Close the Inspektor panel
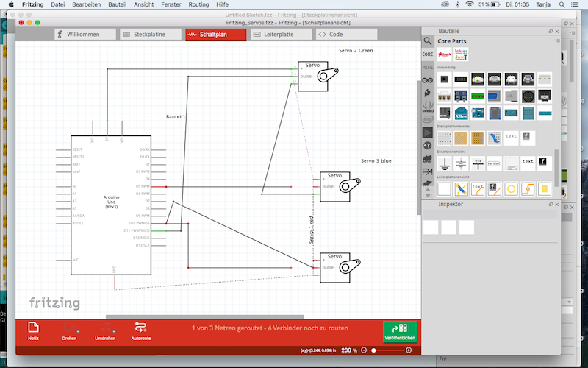 click(557, 205)
